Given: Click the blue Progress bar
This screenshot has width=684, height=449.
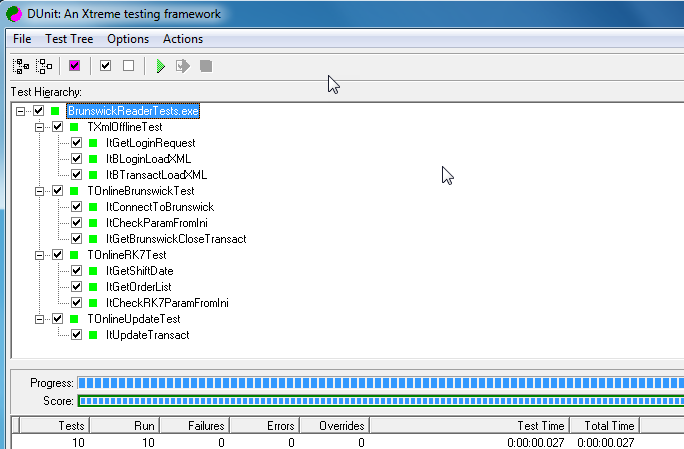Looking at the screenshot, I should coord(380,383).
